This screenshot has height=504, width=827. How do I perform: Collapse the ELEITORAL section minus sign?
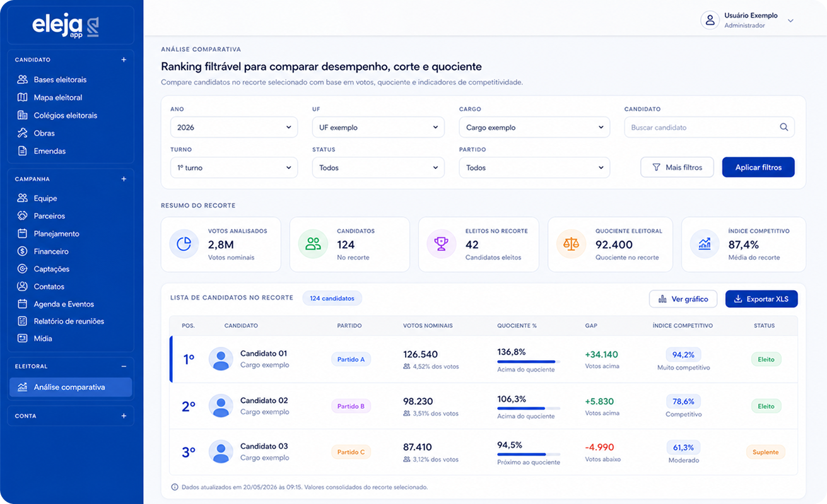(124, 366)
